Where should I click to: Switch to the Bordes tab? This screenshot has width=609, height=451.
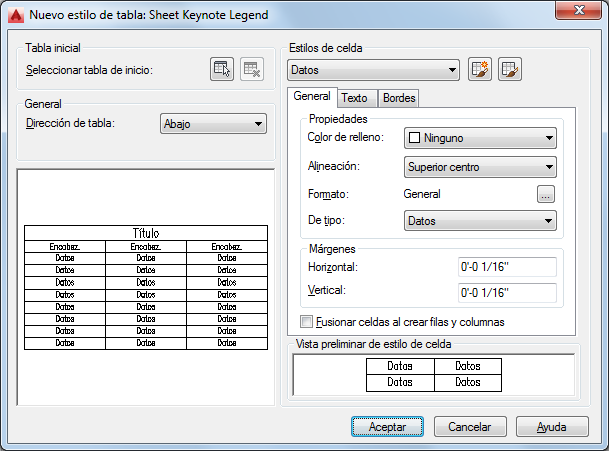point(399,98)
